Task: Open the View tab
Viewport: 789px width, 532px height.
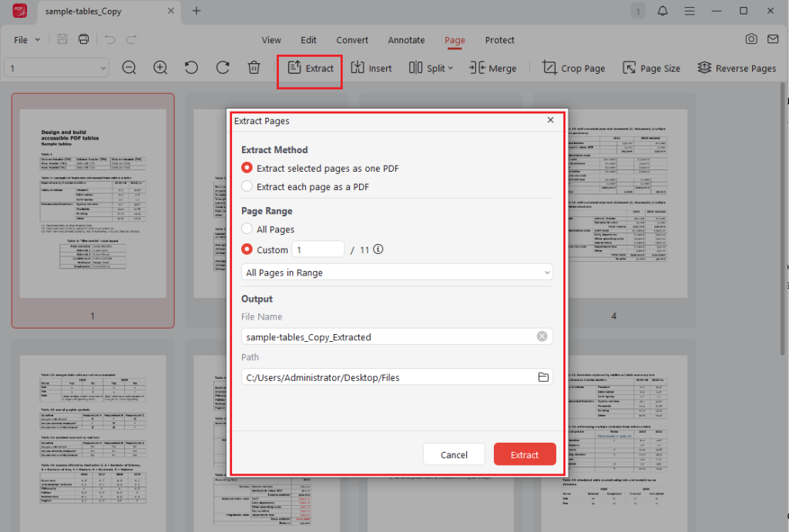Action: click(x=271, y=40)
